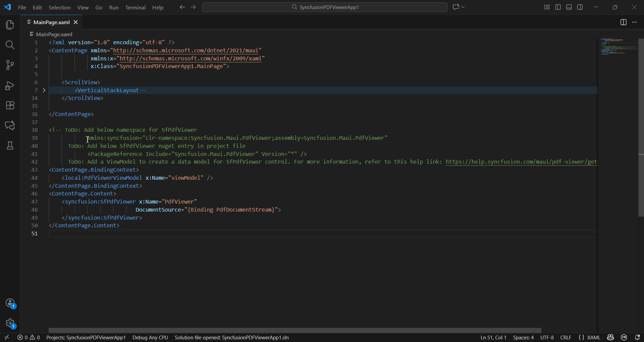Open Source Control view
Viewport: 644px width, 342px height.
[x=10, y=65]
